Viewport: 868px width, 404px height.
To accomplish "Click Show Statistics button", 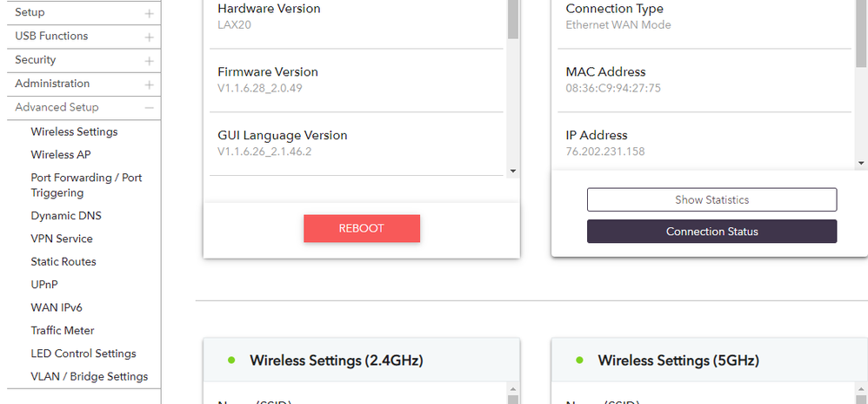I will [x=711, y=199].
